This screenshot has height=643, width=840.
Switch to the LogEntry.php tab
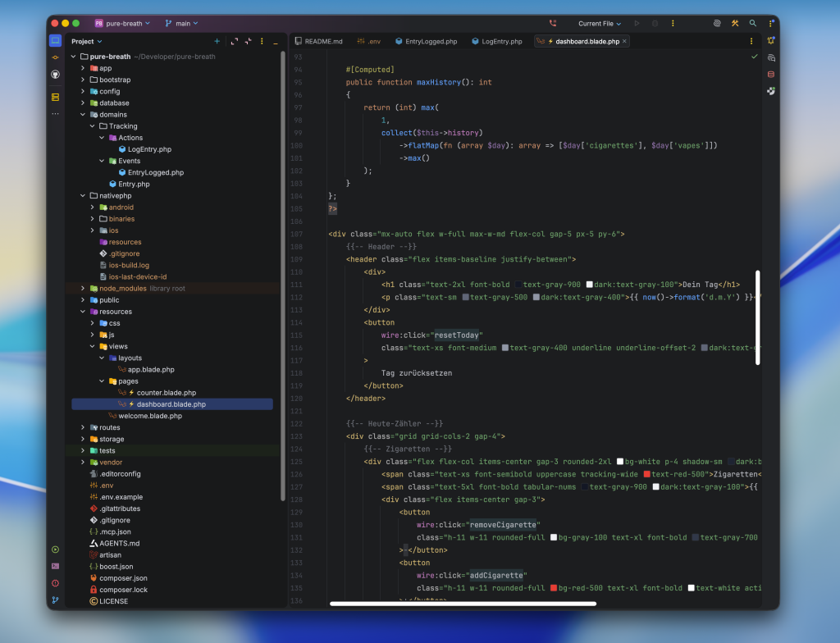(x=496, y=41)
